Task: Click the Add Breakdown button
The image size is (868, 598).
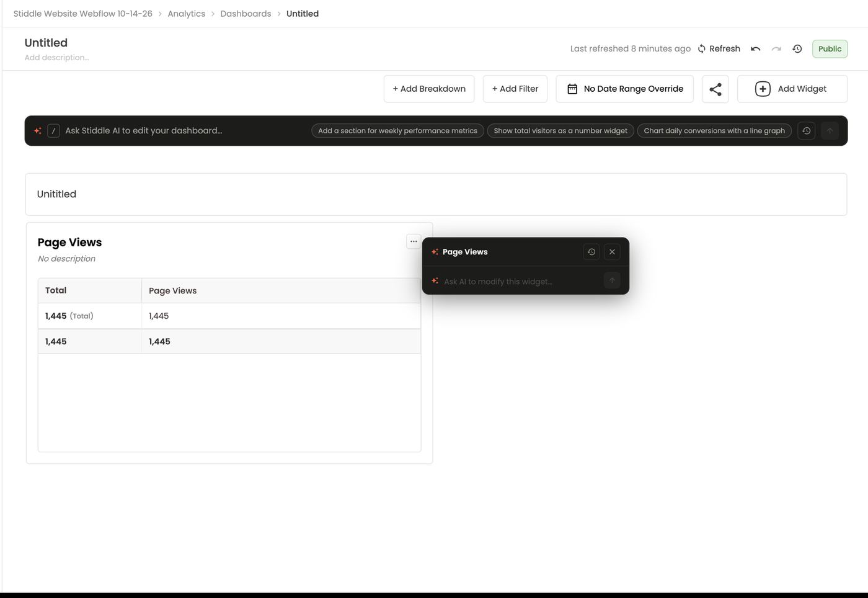Action: (x=429, y=89)
